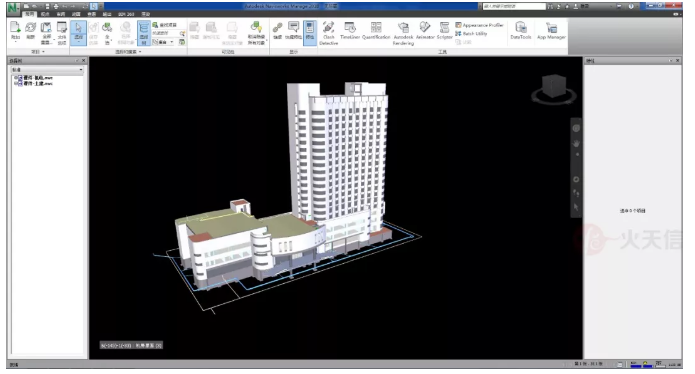Open the Autodesk Rendering tool
The height and width of the screenshot is (374, 695).
click(403, 33)
